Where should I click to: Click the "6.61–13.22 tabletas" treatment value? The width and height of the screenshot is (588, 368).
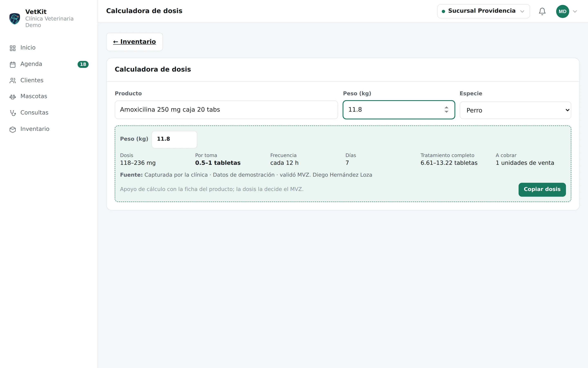[x=449, y=163]
